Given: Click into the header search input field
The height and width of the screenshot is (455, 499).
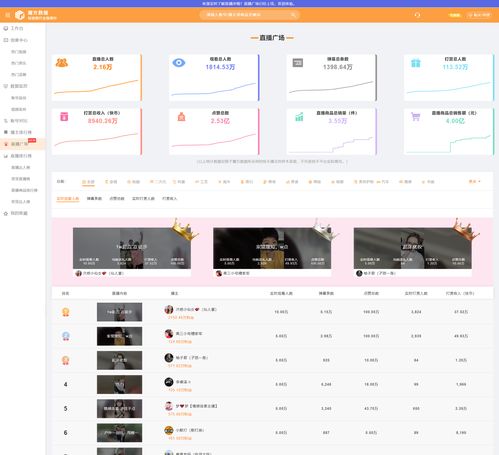Looking at the screenshot, I should pyautogui.click(x=247, y=15).
